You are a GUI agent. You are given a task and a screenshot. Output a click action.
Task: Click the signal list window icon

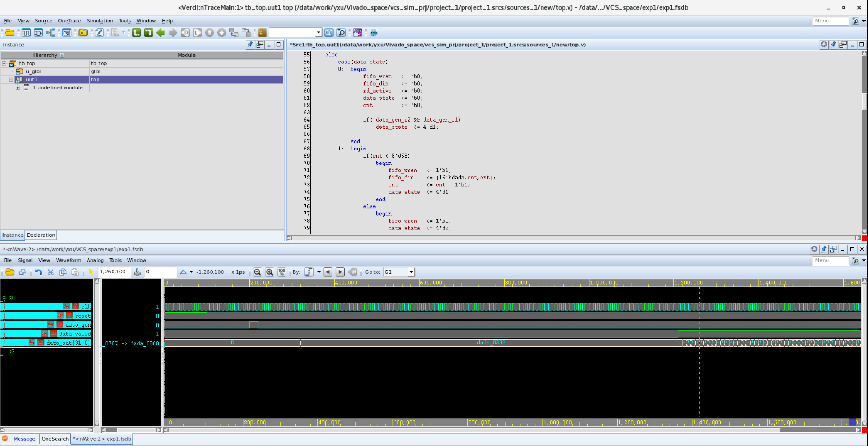[67, 33]
